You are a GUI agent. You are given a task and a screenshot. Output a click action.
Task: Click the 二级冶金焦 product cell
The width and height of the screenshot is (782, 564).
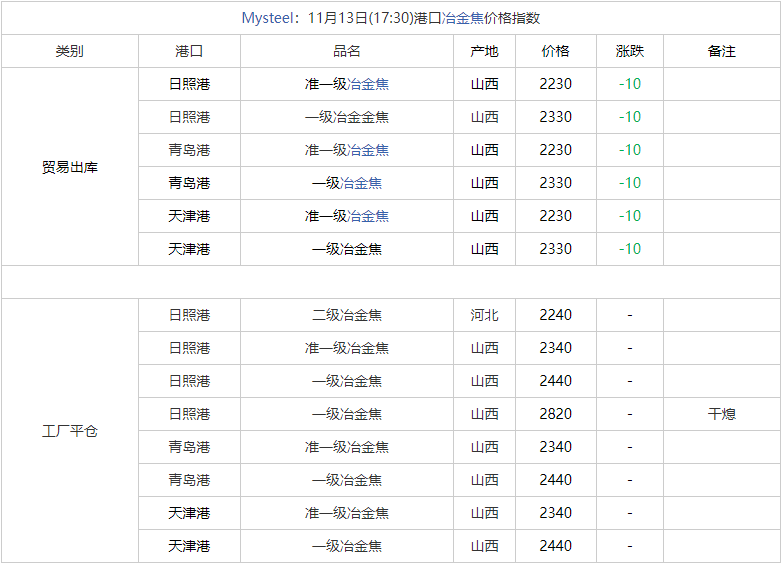coord(347,315)
